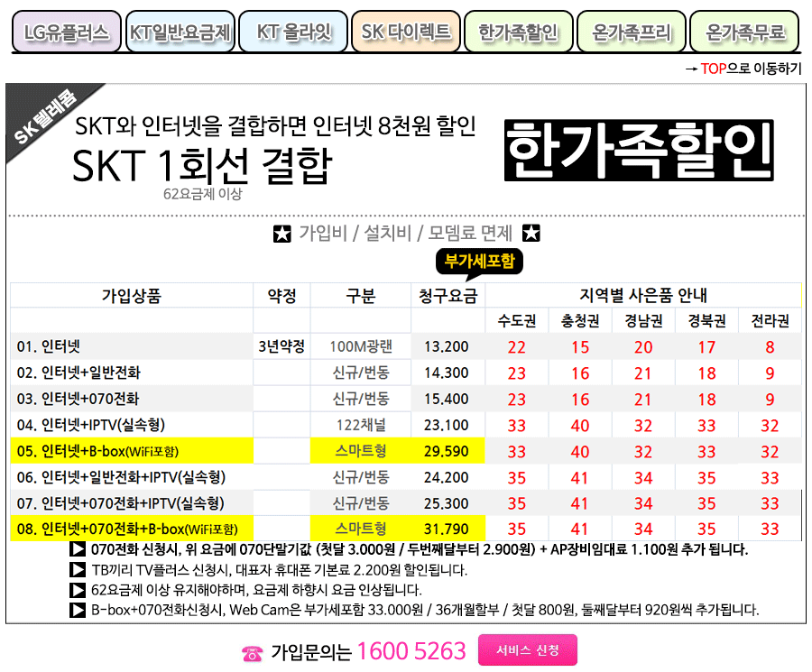
Task: Click the telephone icon beside 가입문의
Action: (x=251, y=650)
